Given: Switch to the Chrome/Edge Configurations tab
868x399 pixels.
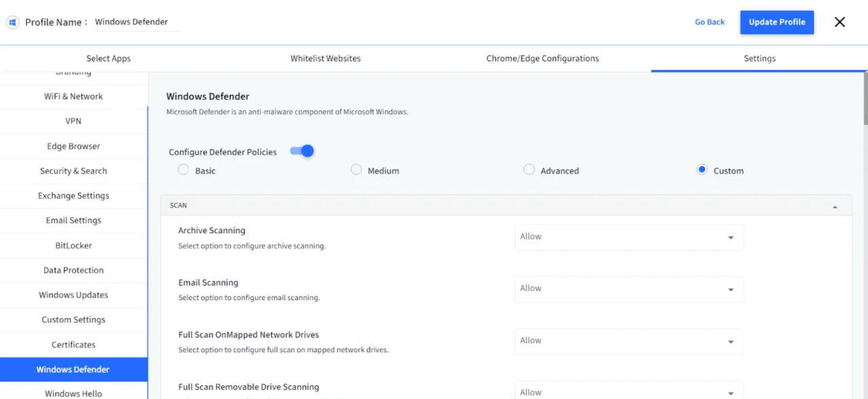Looking at the screenshot, I should click(x=542, y=58).
